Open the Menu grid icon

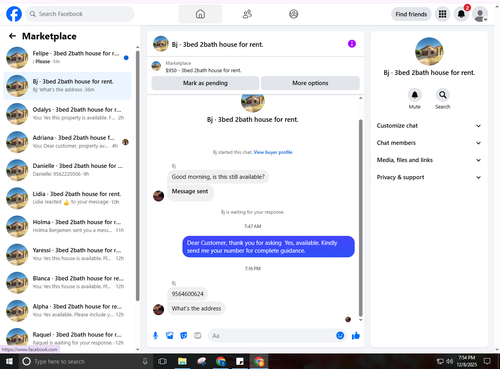[442, 14]
